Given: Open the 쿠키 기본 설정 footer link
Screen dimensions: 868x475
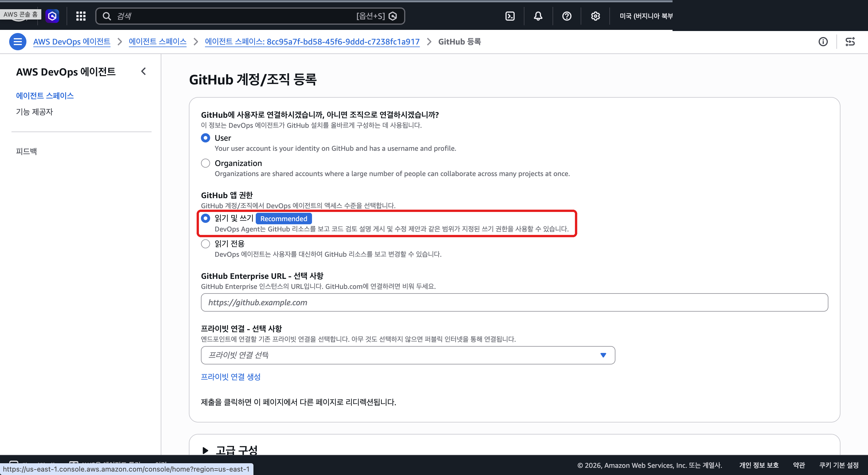Looking at the screenshot, I should 839,465.
